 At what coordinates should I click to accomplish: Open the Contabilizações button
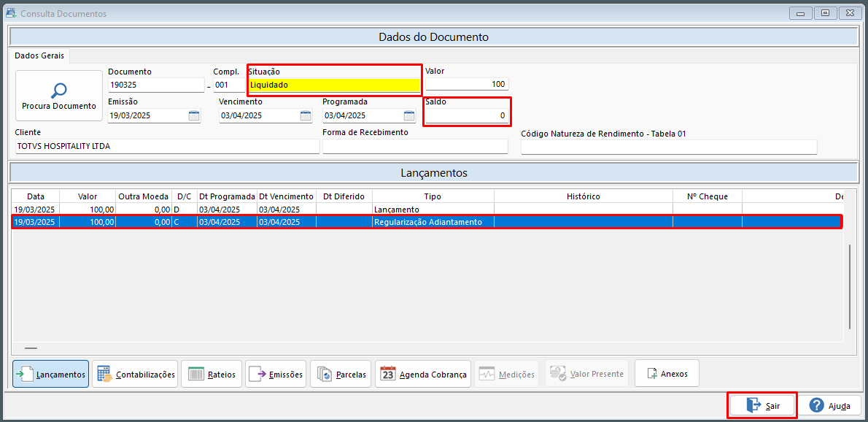[x=135, y=374]
